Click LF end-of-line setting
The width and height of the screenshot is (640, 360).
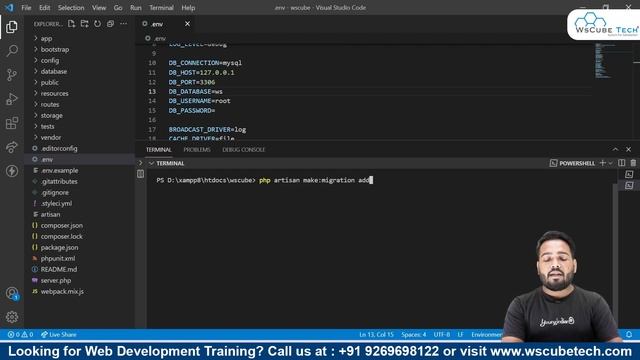(x=460, y=334)
